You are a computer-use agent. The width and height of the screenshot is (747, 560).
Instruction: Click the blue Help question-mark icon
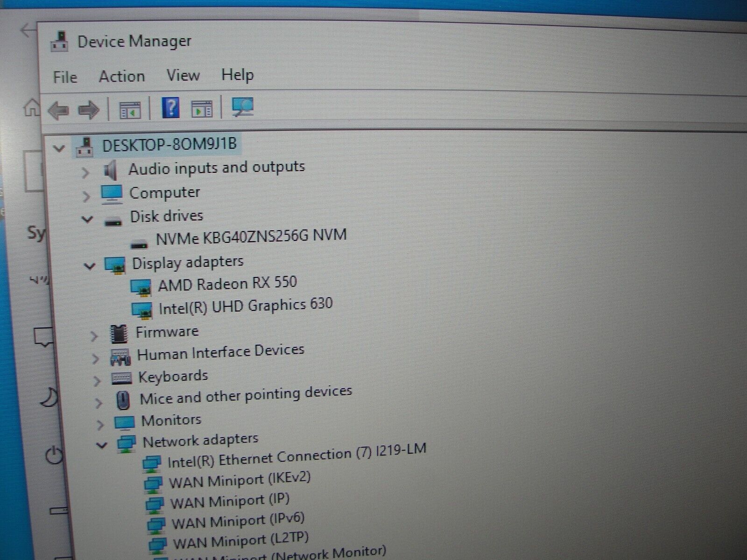point(170,108)
